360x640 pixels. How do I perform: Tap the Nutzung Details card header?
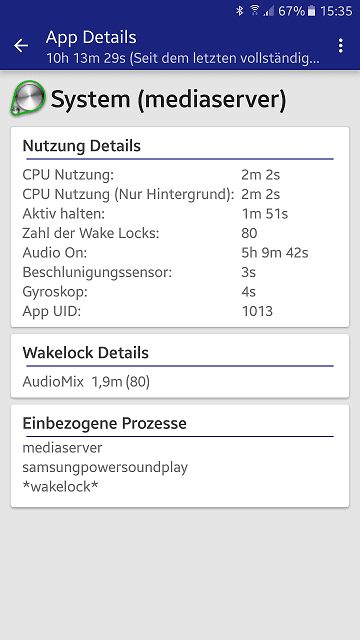[82, 146]
